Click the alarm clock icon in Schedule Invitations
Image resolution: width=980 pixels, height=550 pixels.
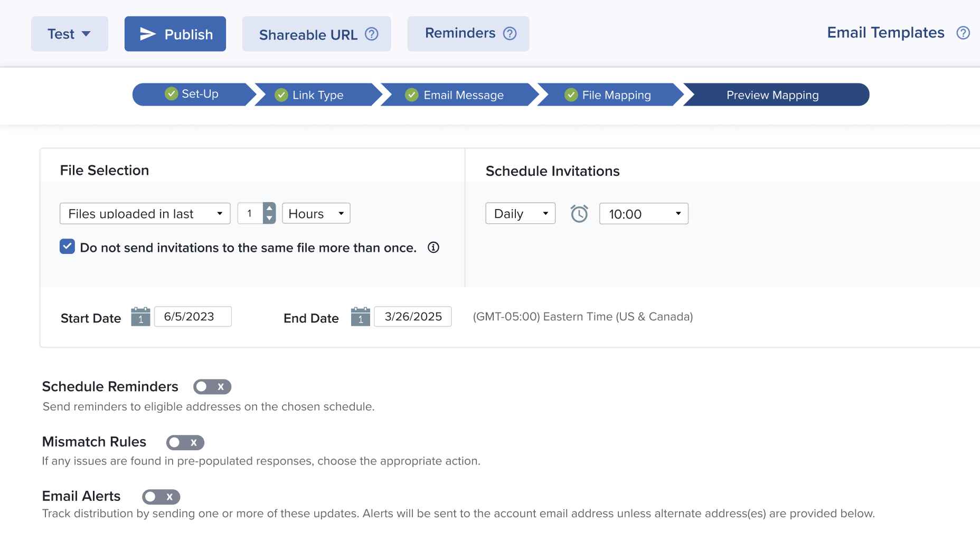click(x=579, y=214)
